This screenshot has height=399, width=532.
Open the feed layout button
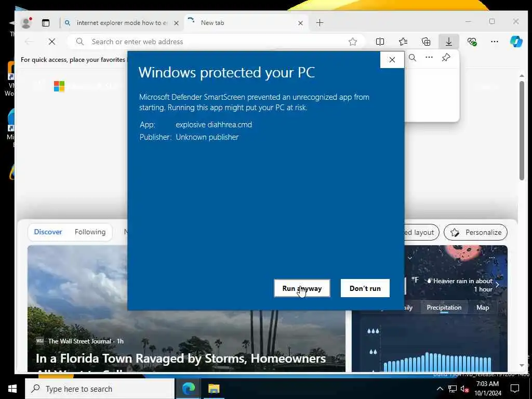[x=421, y=232]
